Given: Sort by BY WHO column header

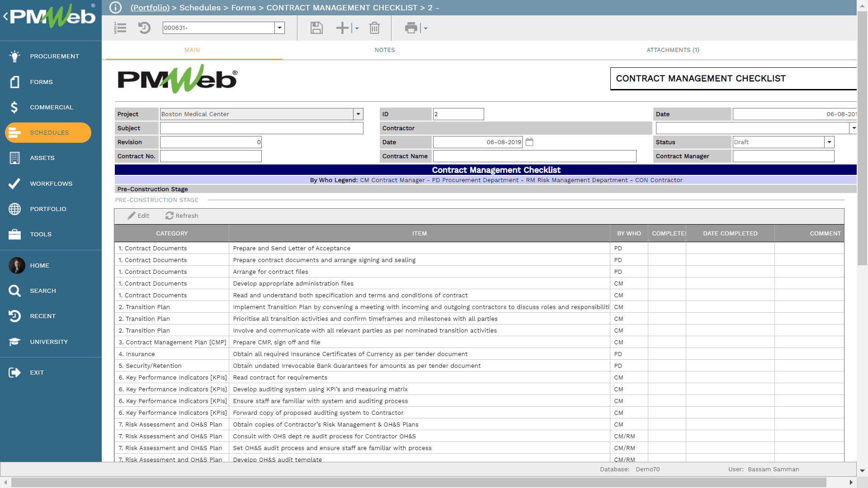Looking at the screenshot, I should (629, 234).
